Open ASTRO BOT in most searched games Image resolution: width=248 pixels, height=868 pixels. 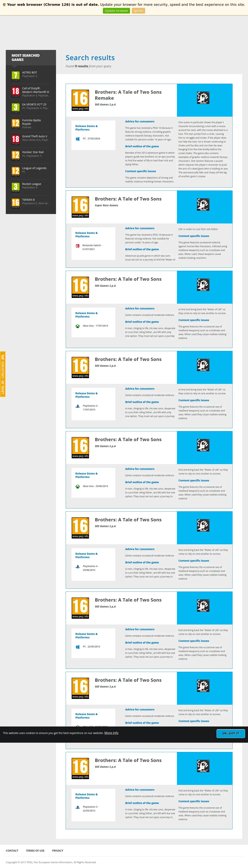(x=30, y=72)
